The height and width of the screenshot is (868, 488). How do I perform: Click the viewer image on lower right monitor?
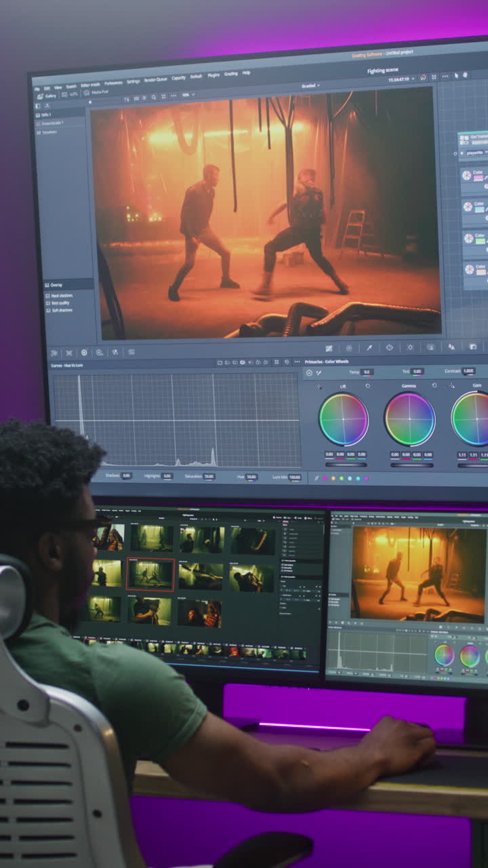click(418, 573)
